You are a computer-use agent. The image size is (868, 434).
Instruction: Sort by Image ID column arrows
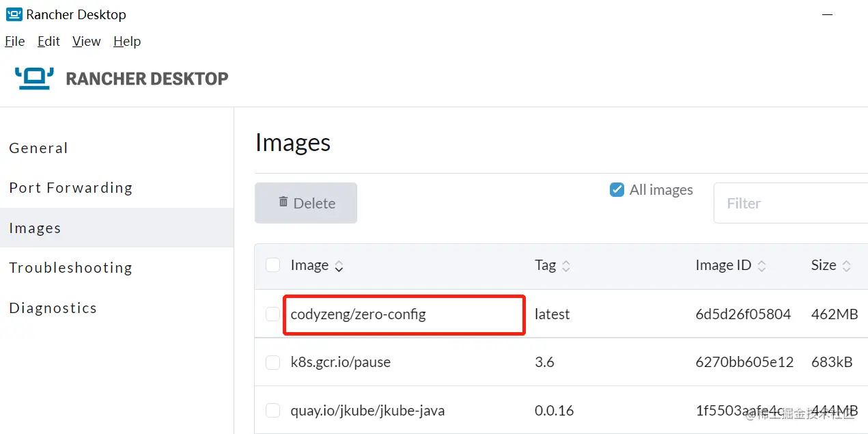point(761,267)
